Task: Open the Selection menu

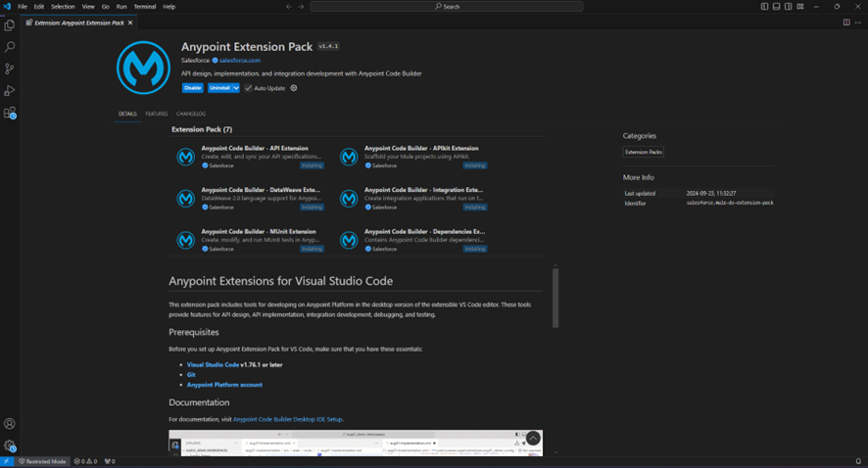Action: coord(63,7)
